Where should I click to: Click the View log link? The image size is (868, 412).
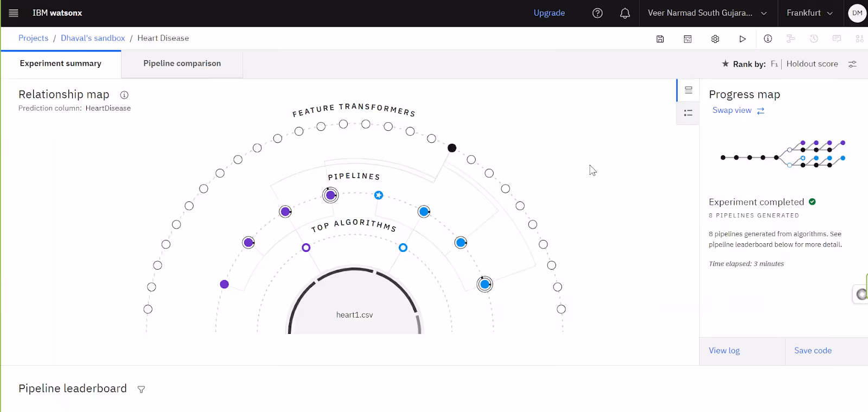[x=724, y=351]
